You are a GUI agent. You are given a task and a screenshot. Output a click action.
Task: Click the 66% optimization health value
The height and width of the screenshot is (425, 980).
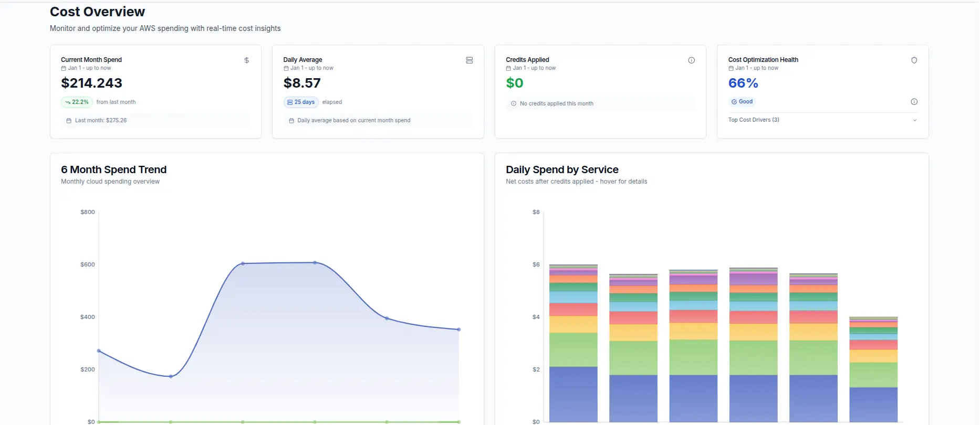pos(743,83)
